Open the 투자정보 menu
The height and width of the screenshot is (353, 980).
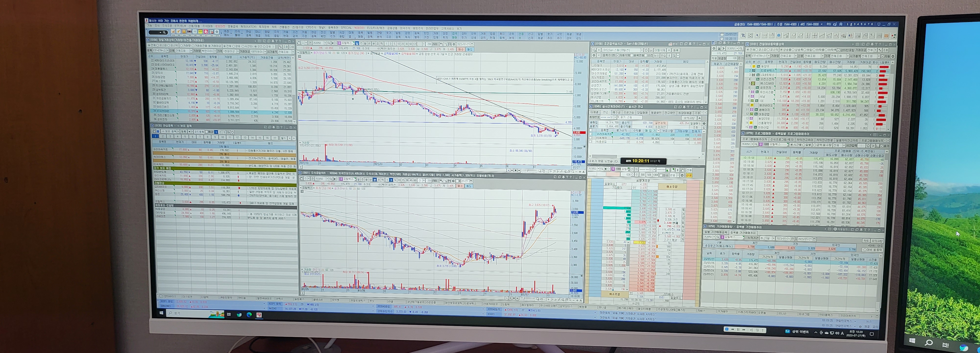point(264,27)
